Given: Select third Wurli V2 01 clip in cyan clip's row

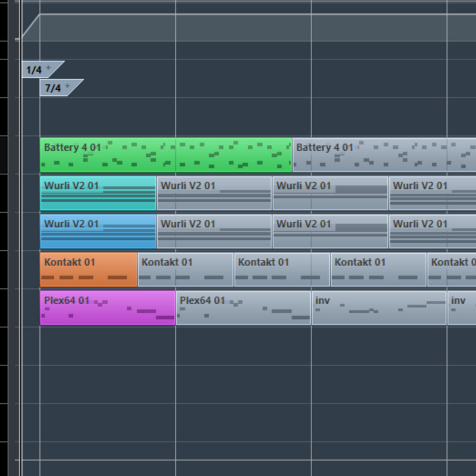Looking at the screenshot, I should [x=330, y=193].
